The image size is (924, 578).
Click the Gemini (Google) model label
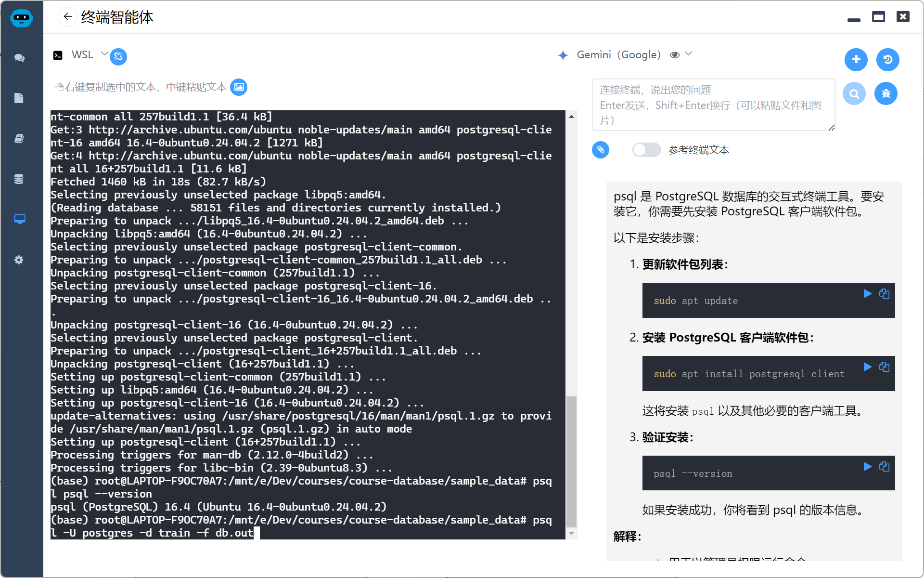[618, 55]
